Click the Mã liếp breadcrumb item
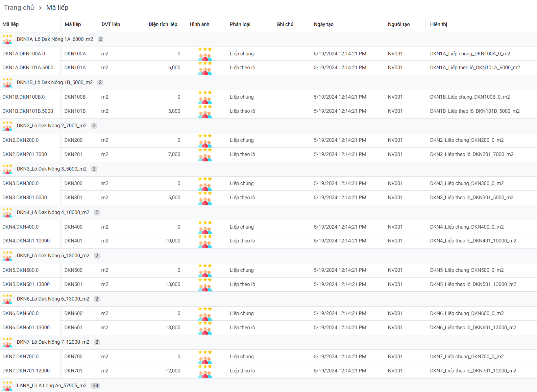537x392 pixels. point(57,7)
